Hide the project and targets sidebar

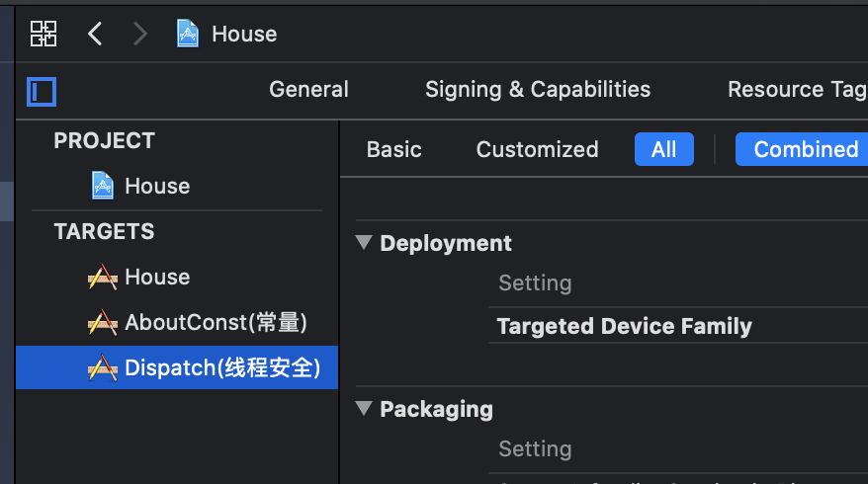pyautogui.click(x=42, y=92)
